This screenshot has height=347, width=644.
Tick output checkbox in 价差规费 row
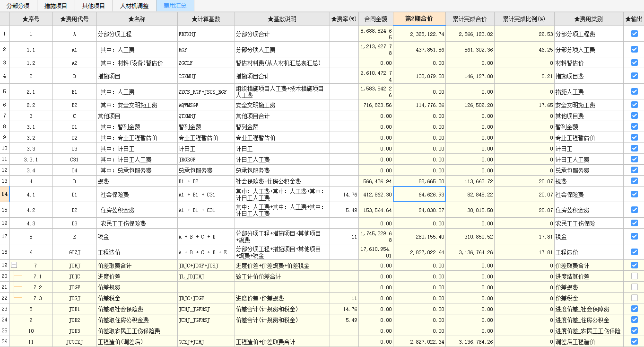(x=634, y=287)
